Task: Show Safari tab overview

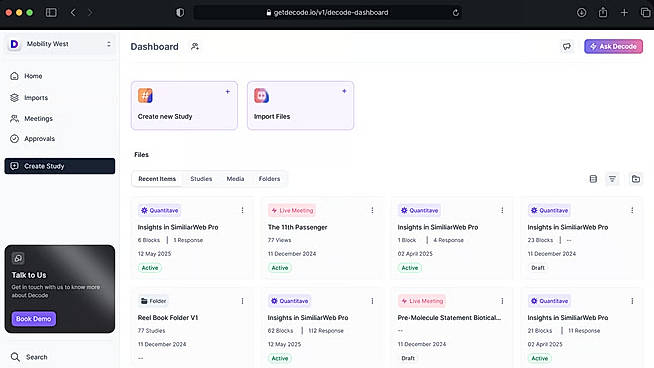Action: (645, 13)
